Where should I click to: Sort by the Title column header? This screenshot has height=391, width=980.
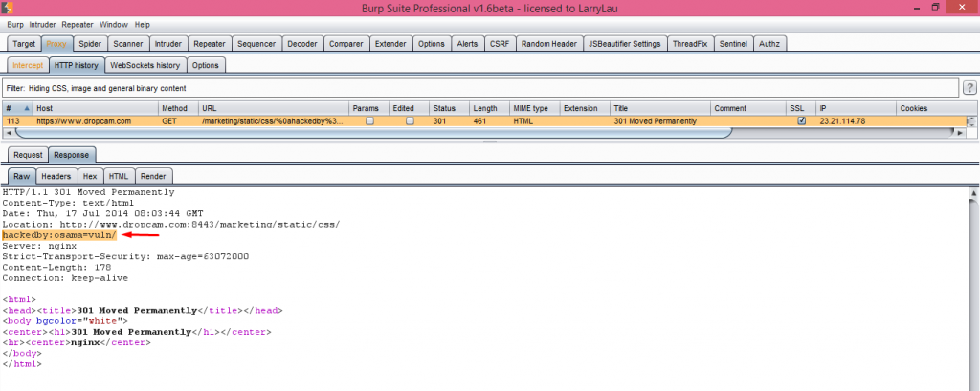tap(660, 109)
